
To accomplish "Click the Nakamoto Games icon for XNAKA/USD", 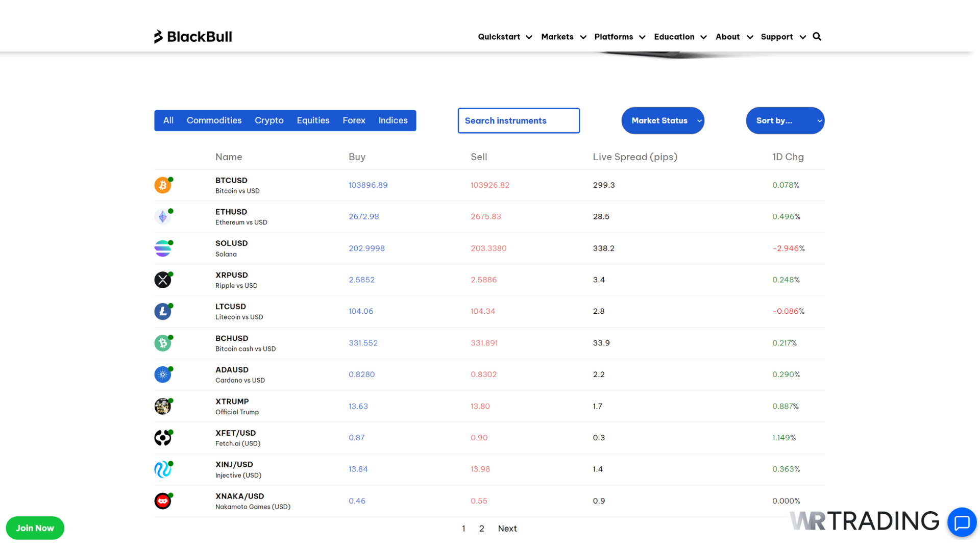I will click(x=163, y=501).
